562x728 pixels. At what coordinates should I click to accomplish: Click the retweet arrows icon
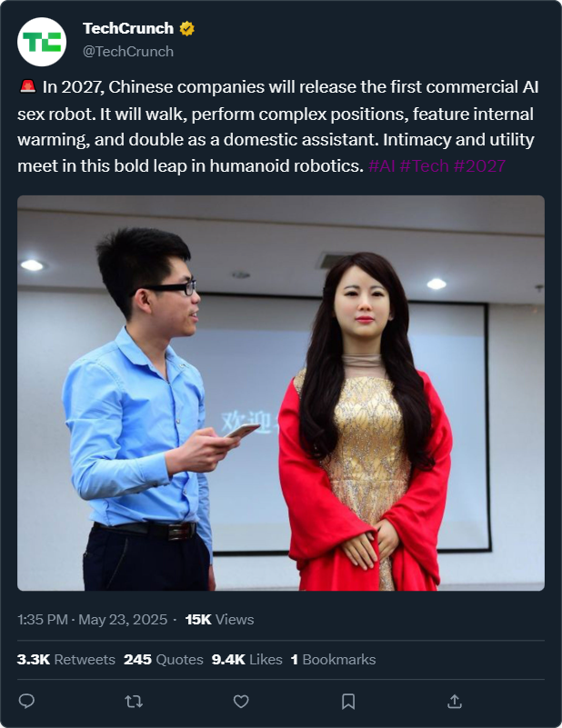pos(134,701)
